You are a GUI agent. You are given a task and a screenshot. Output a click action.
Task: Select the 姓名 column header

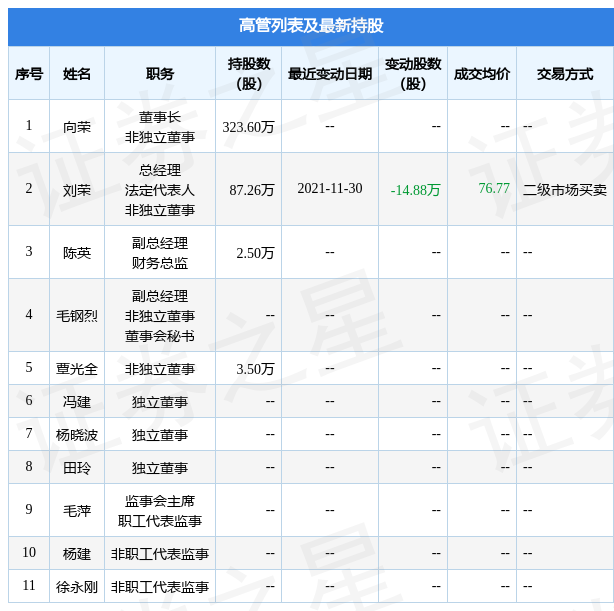(77, 74)
